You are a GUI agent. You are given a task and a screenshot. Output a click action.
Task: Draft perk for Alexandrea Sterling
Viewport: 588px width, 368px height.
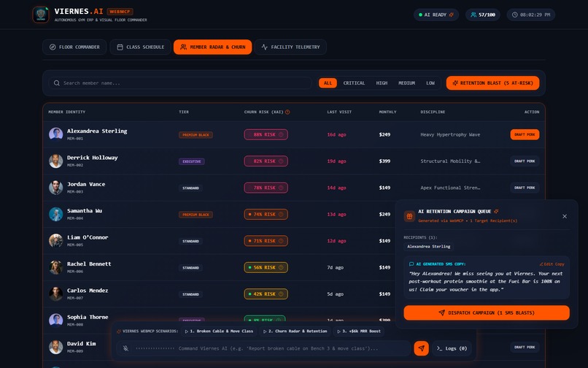tap(525, 134)
